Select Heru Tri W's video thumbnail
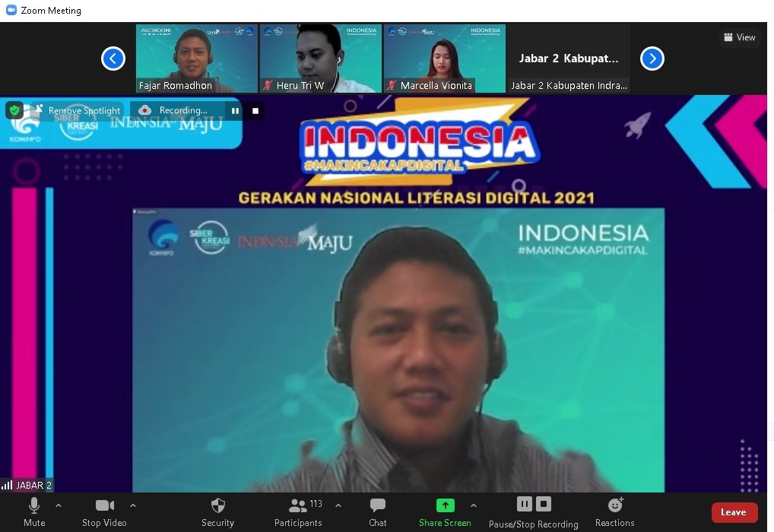 click(x=320, y=59)
